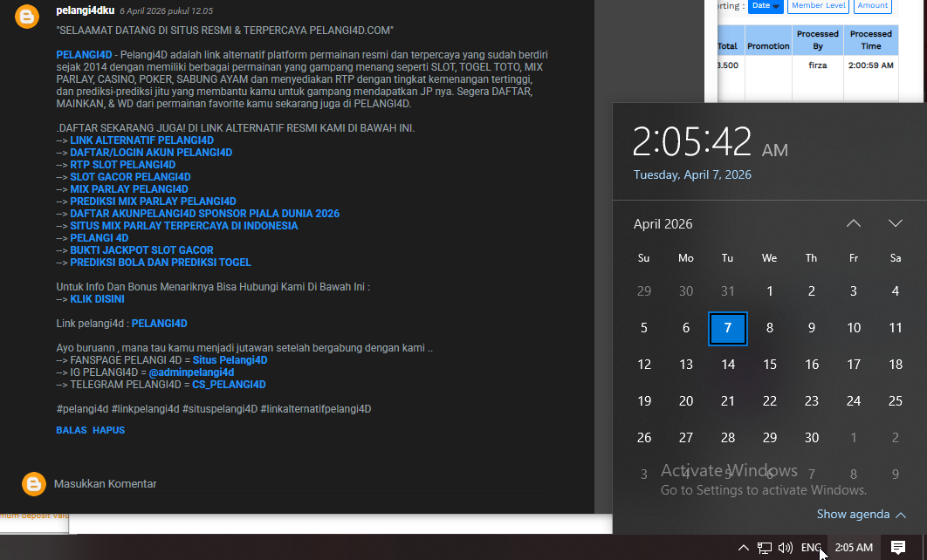Click the Processed By column header
Image resolution: width=927 pixels, height=560 pixels.
[x=818, y=39]
